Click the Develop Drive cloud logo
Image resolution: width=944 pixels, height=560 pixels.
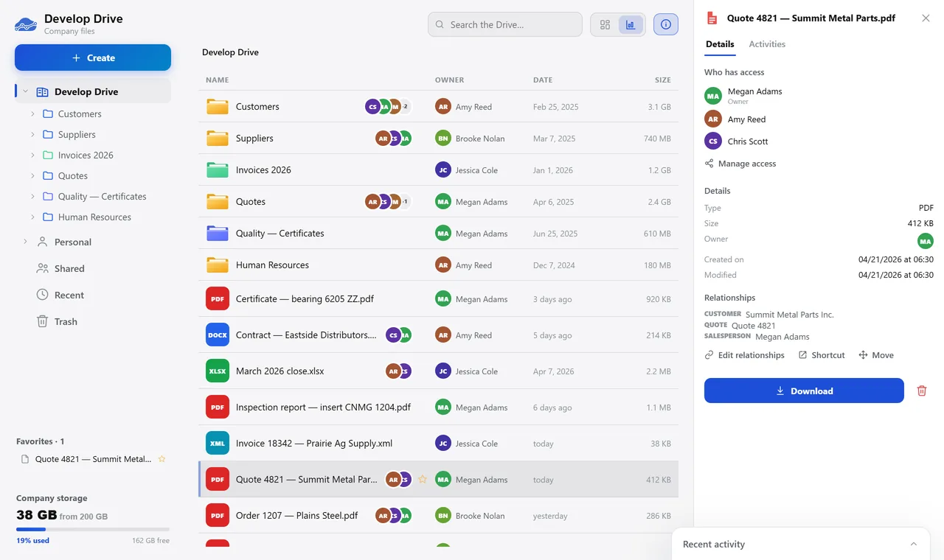coord(26,24)
